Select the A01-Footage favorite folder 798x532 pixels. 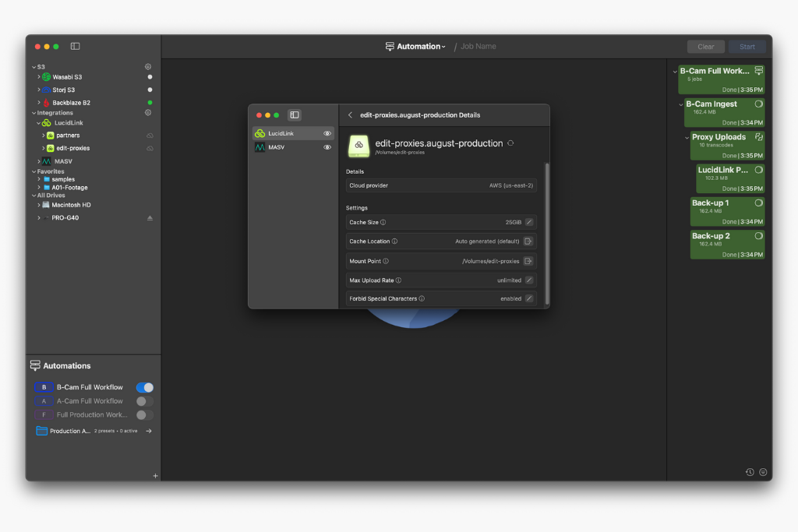[x=69, y=188]
